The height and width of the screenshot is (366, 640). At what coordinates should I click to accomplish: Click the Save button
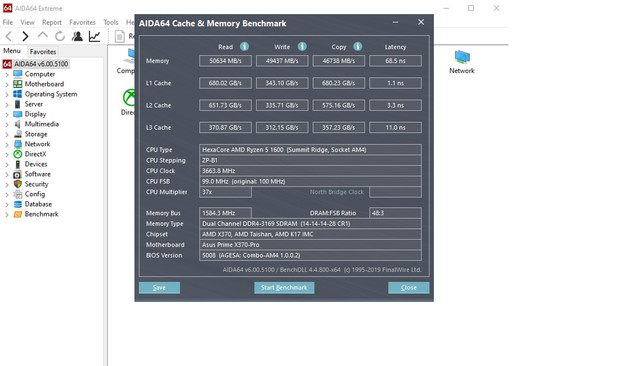(x=159, y=288)
